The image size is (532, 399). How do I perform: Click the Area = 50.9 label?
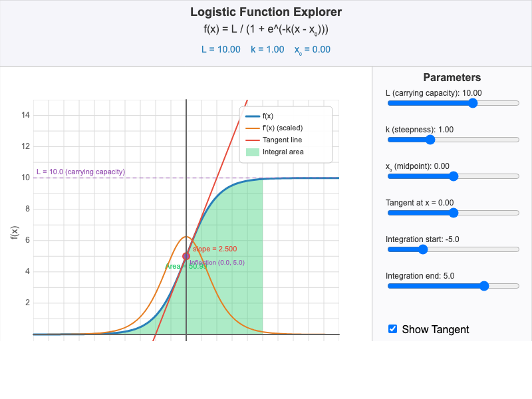click(x=186, y=265)
